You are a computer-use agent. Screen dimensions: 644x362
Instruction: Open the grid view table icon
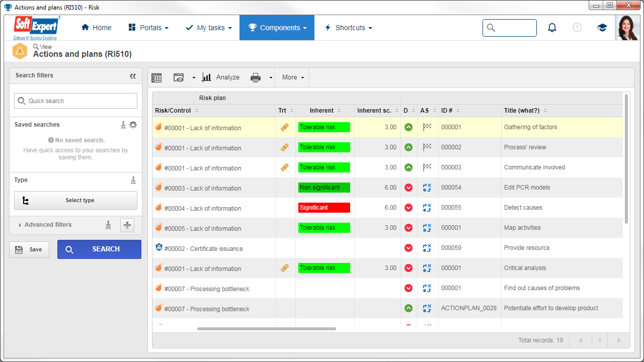click(156, 77)
